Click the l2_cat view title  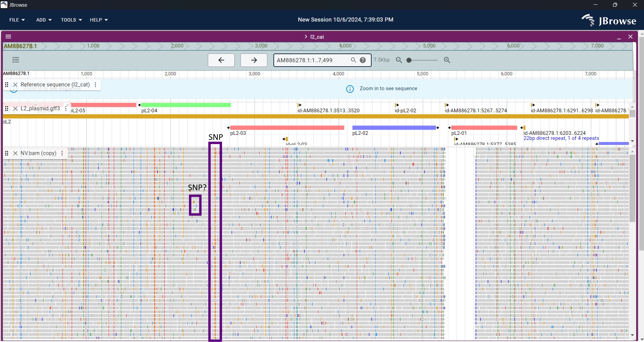[x=317, y=37]
